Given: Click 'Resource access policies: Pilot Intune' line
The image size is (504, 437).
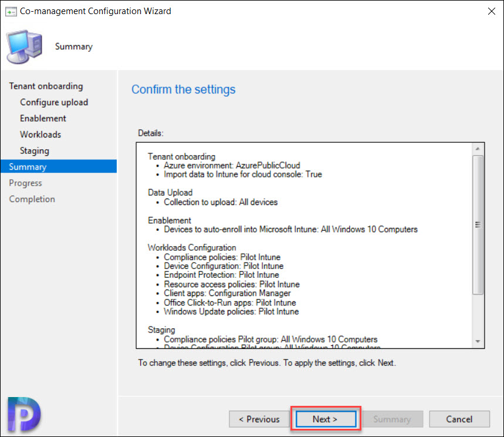Looking at the screenshot, I should coord(232,284).
